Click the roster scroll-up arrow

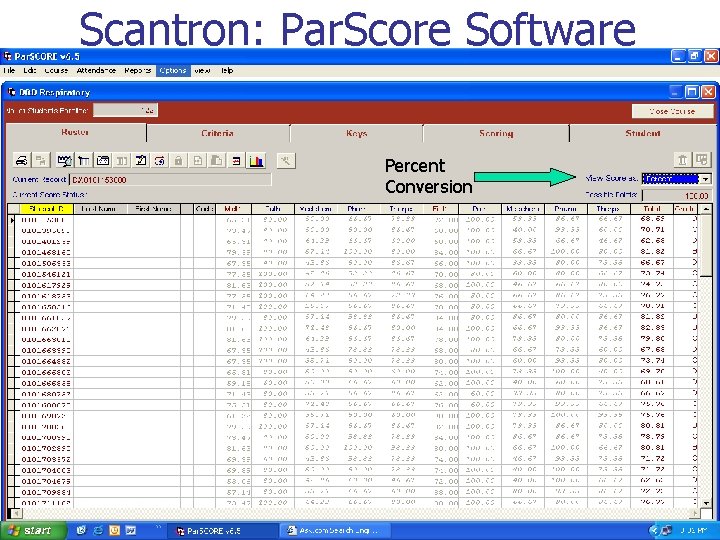click(x=706, y=209)
